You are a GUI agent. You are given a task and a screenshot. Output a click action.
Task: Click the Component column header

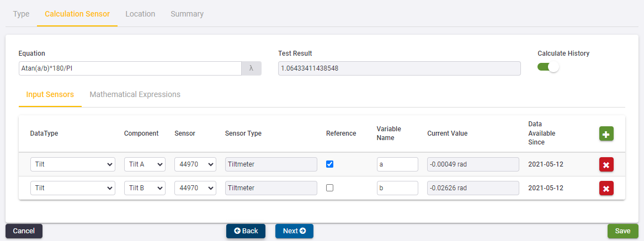pyautogui.click(x=141, y=133)
